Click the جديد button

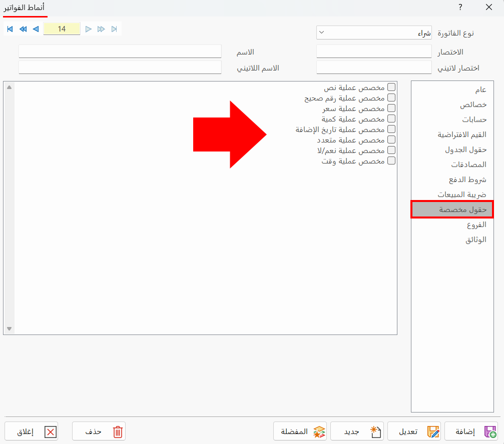[x=357, y=431]
